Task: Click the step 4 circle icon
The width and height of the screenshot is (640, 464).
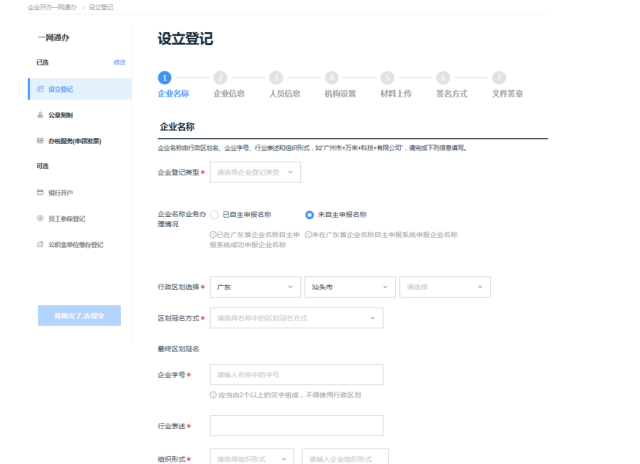Action: 332,78
